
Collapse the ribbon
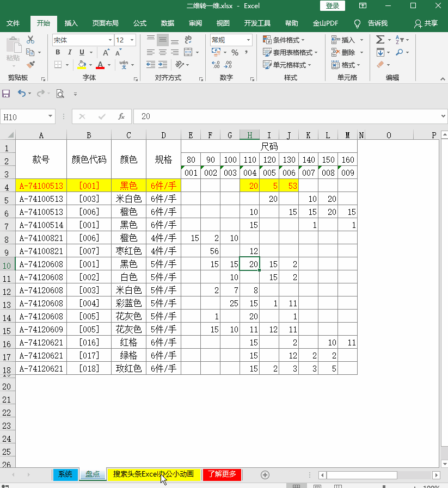click(443, 79)
